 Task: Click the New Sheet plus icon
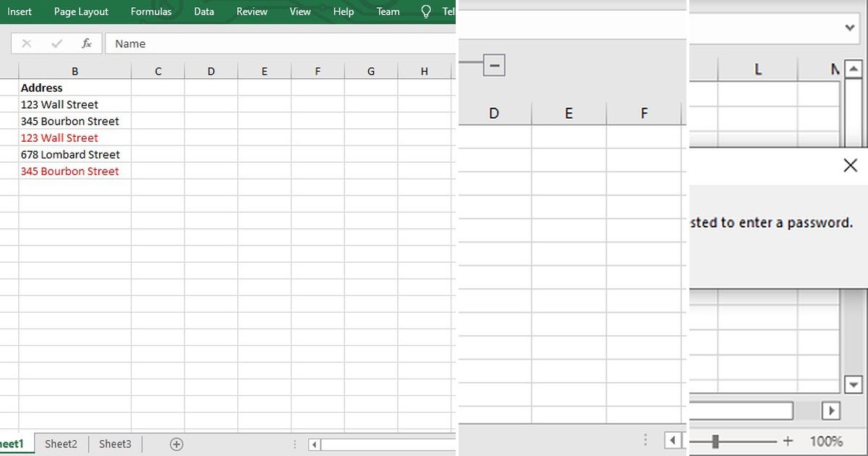point(176,444)
